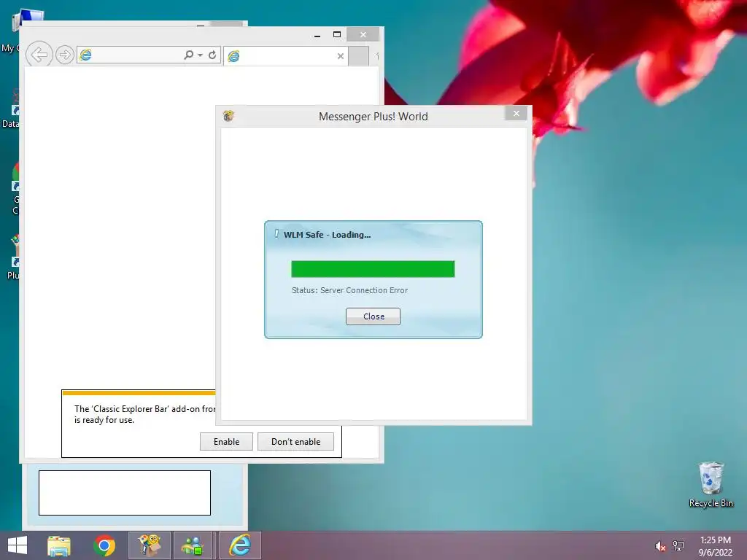Select the open Internet Explorer tab
The width and height of the screenshot is (747, 560).
pos(286,56)
